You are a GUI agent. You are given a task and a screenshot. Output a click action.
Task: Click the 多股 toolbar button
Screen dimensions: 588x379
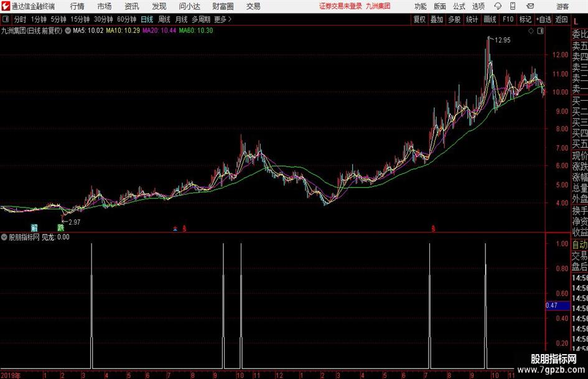pos(454,19)
